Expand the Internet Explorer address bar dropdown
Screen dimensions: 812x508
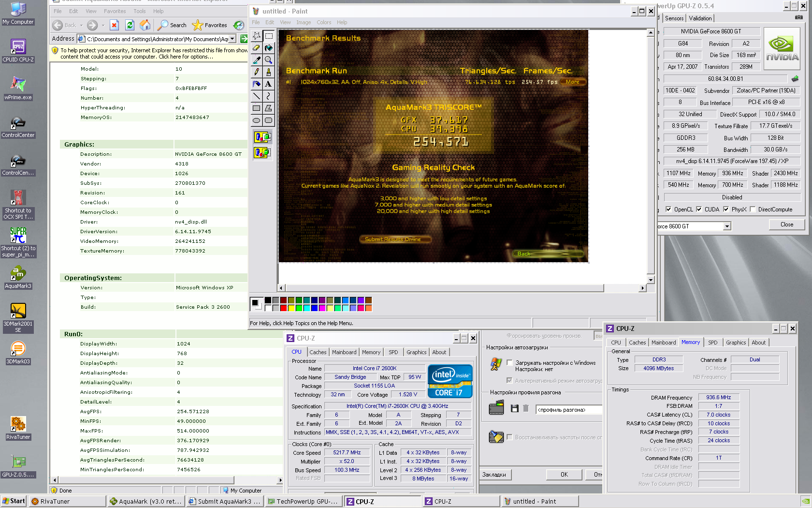tap(232, 39)
